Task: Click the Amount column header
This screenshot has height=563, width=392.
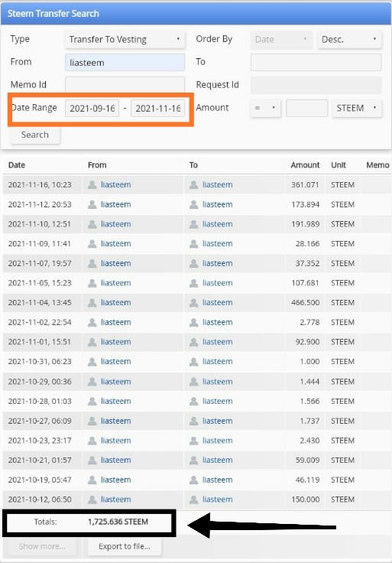Action: [305, 165]
